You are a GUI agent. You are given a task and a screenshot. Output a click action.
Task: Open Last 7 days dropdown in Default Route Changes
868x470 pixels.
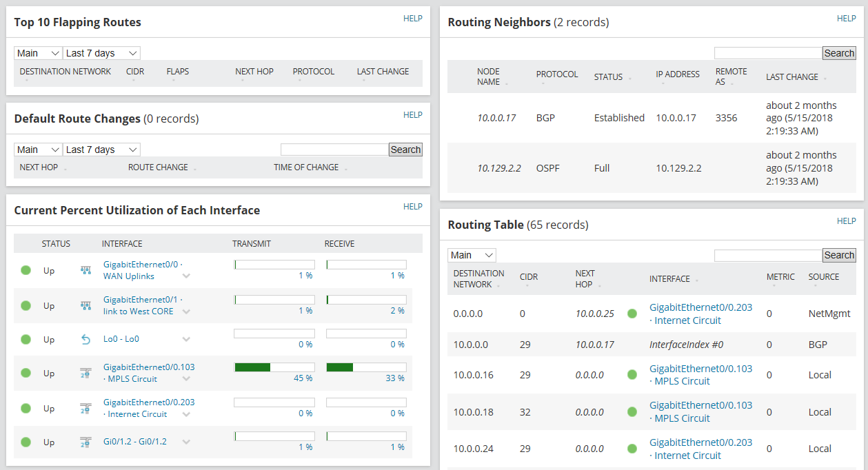102,150
